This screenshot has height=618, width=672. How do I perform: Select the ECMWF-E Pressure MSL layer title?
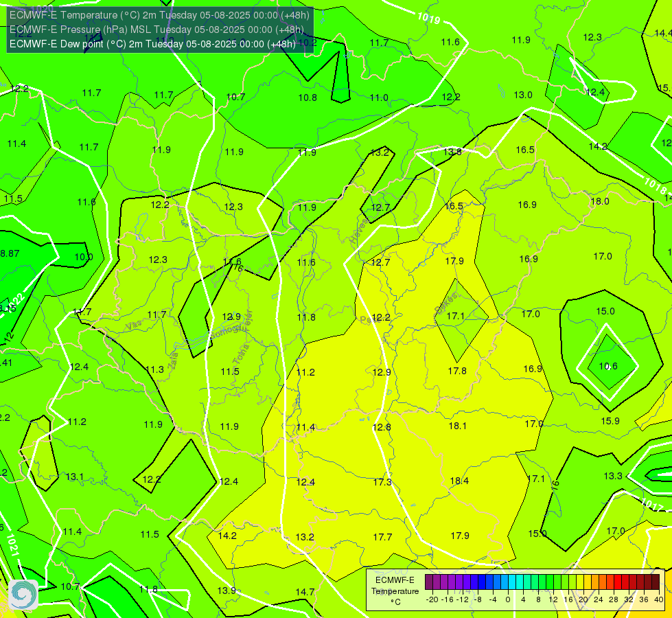pos(157,30)
